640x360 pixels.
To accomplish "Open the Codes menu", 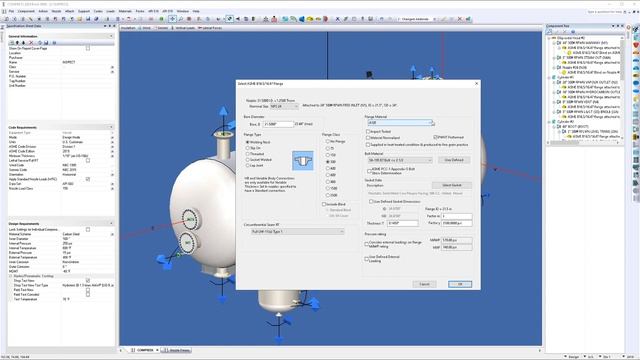I will [98, 11].
